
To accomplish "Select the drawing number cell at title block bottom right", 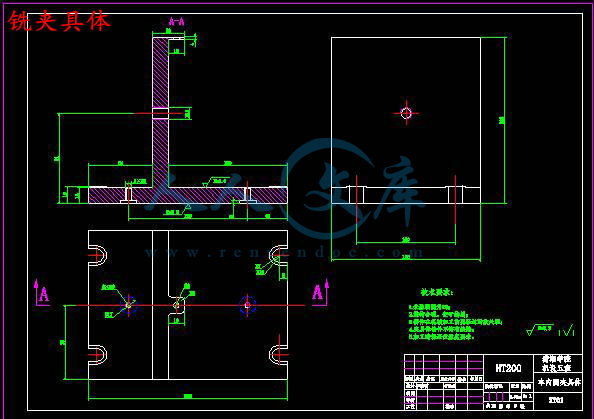I will (558, 401).
